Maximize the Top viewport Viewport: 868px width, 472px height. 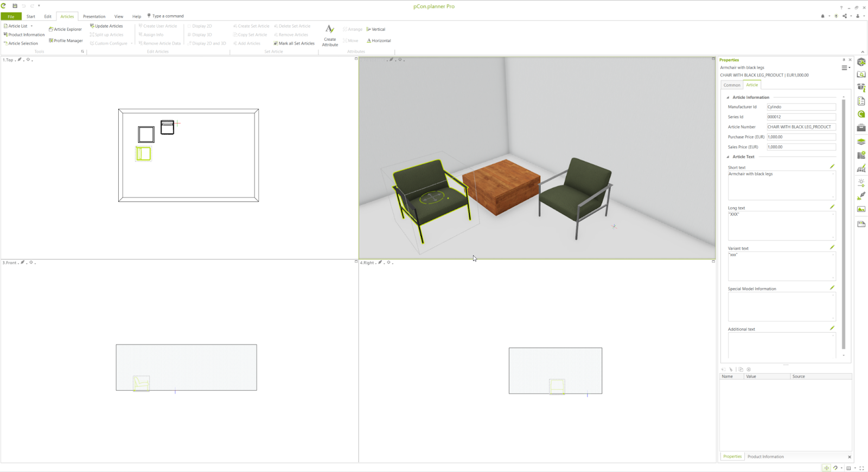[356, 59]
